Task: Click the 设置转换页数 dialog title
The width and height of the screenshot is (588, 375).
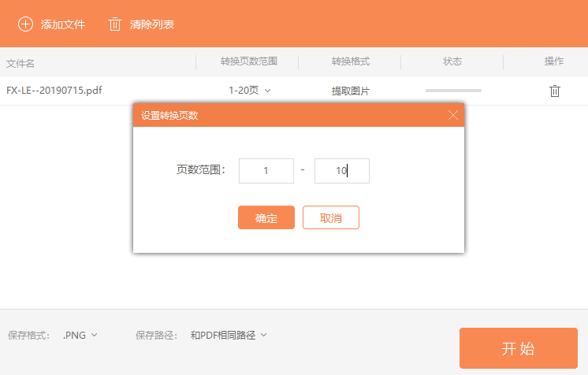Action: tap(169, 116)
